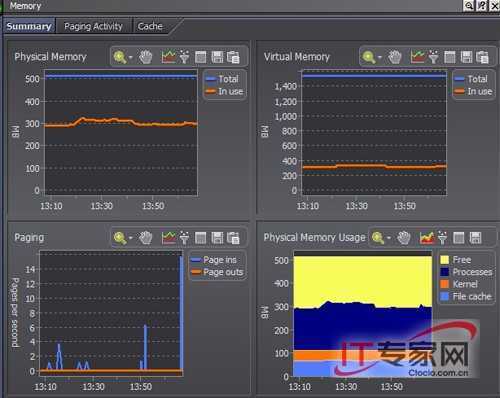Image resolution: width=500 pixels, height=398 pixels.
Task: Show the data table view for Paging
Action: click(201, 238)
